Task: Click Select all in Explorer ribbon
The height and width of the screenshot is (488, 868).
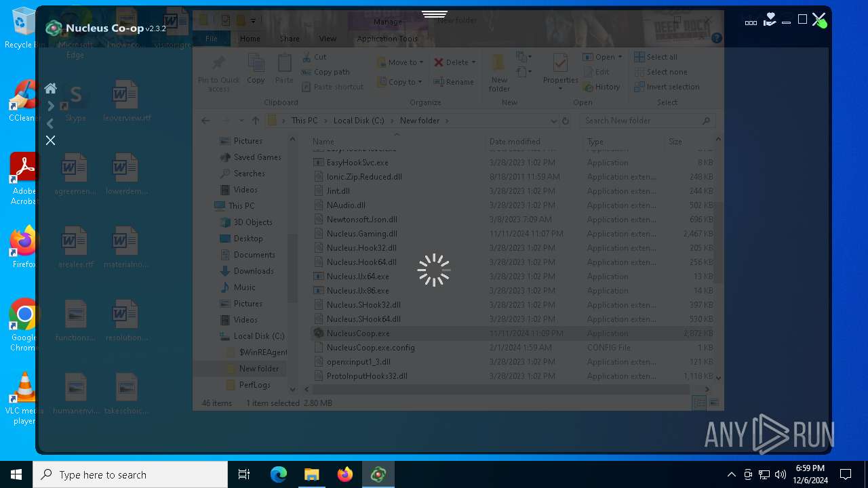Action: click(655, 57)
